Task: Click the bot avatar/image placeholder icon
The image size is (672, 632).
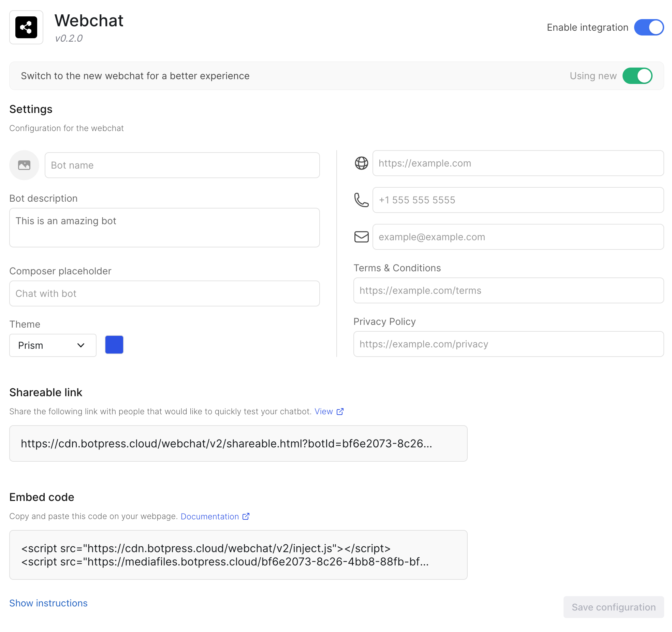Action: (24, 165)
